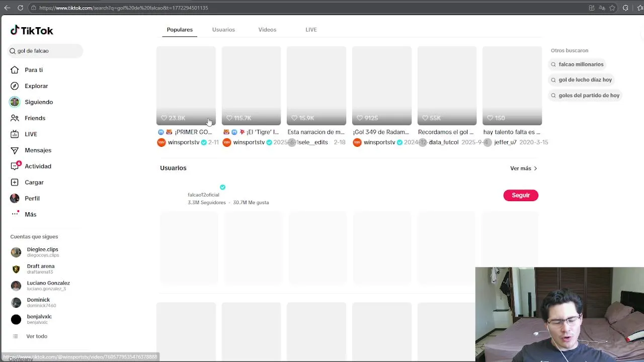Click the 'Otros buscaron' heading text
This screenshot has height=362, width=644.
(570, 51)
